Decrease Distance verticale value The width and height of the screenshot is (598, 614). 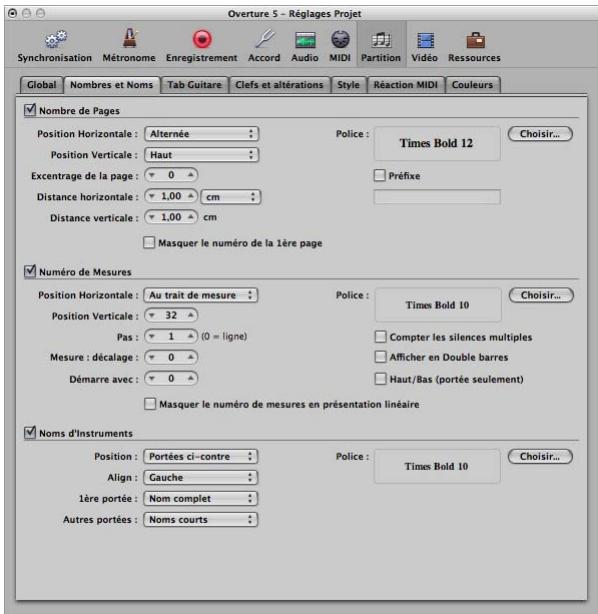coord(152,217)
